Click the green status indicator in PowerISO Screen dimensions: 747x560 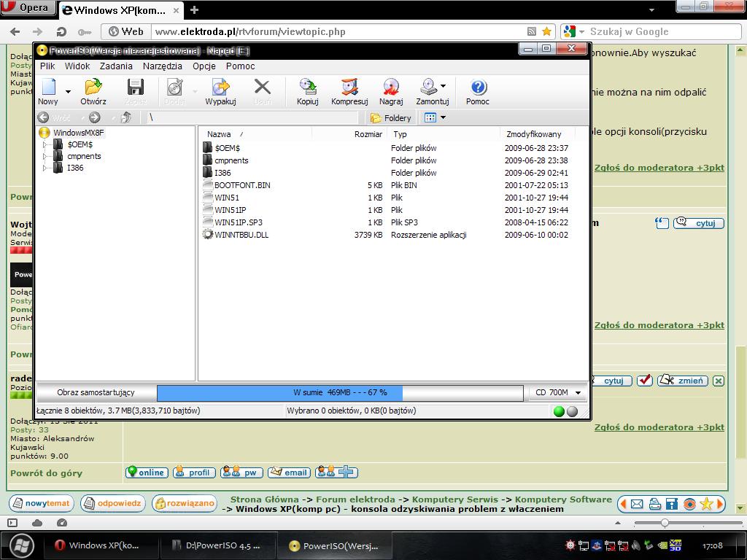coord(560,411)
